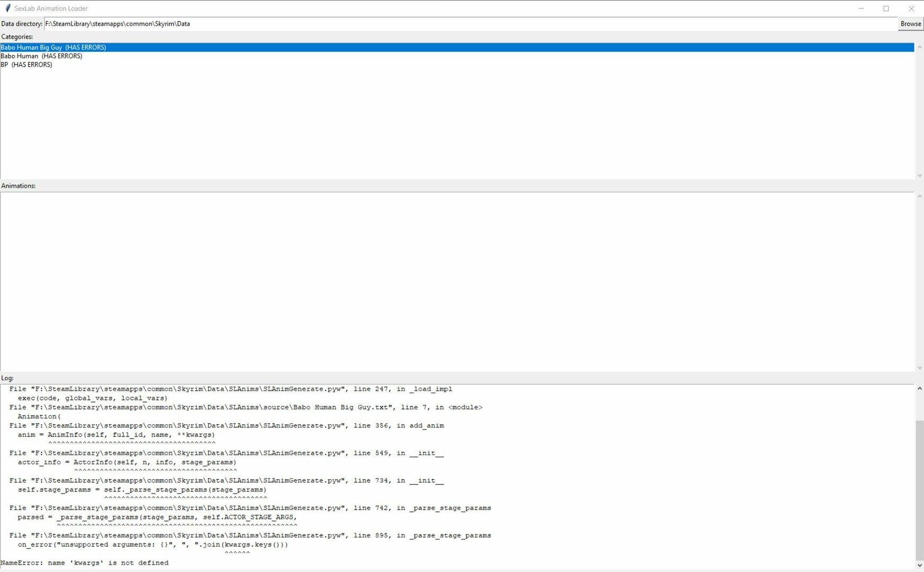Viewport: 924px width, 572px height.
Task: Click the Browse button
Action: [910, 24]
